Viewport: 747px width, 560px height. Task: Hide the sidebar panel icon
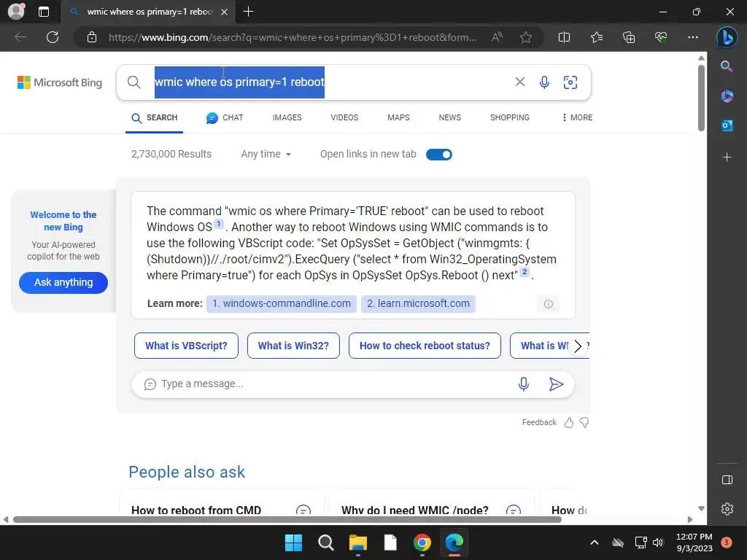727,480
